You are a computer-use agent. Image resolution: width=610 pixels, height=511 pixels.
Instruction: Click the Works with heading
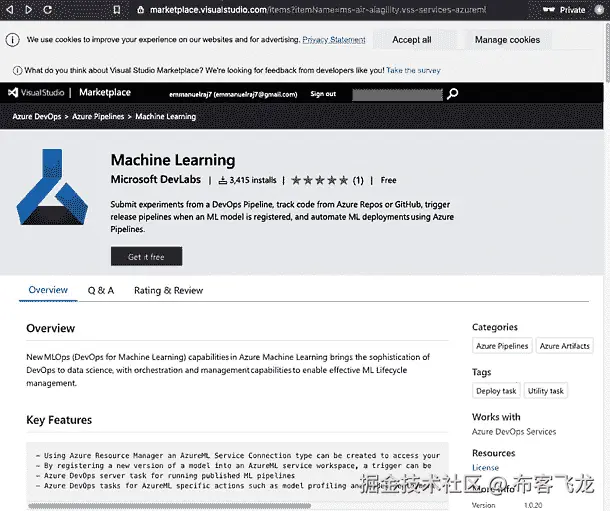click(x=496, y=417)
